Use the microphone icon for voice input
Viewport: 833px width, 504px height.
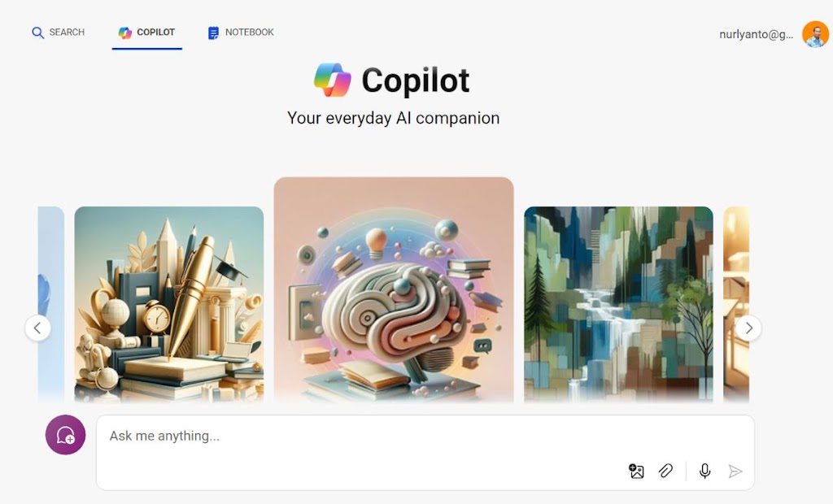coord(705,471)
